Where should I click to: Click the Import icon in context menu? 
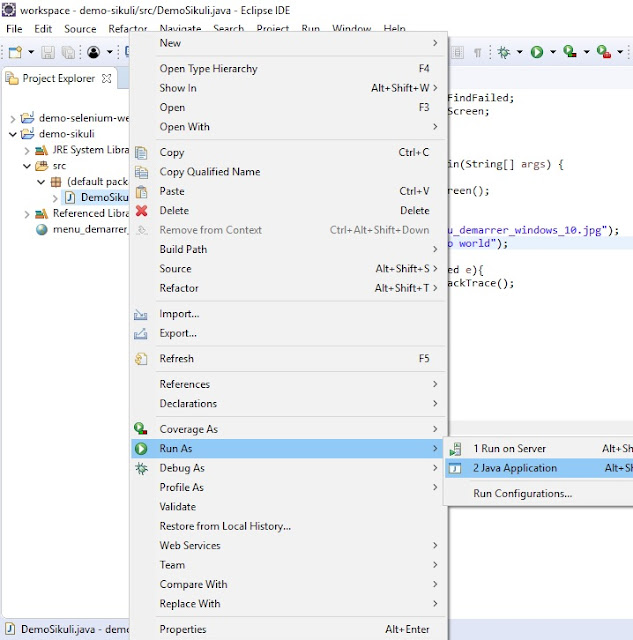[x=141, y=314]
